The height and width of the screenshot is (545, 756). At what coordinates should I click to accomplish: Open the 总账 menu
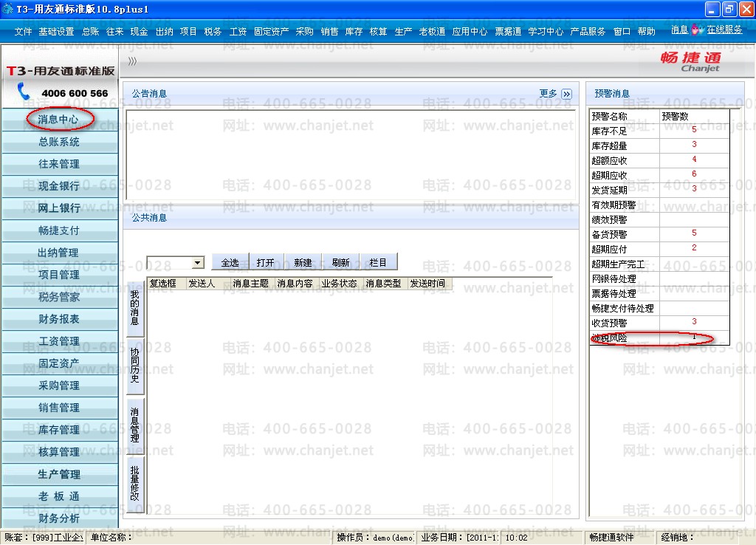click(90, 31)
